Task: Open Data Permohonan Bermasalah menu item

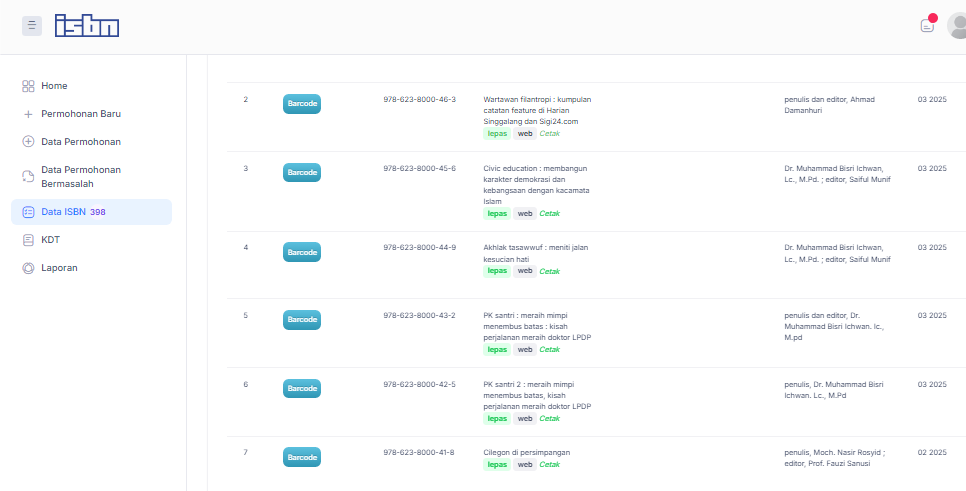Action: coord(80,177)
